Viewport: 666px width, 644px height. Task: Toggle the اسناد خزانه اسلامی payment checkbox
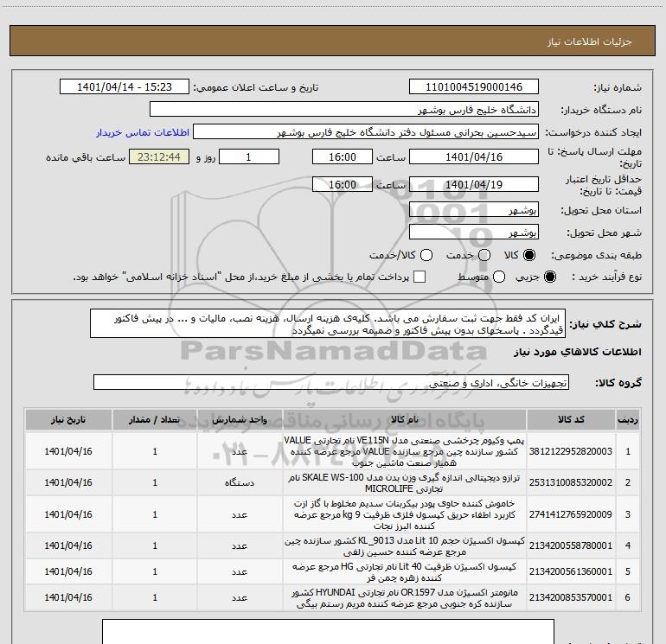point(419,277)
